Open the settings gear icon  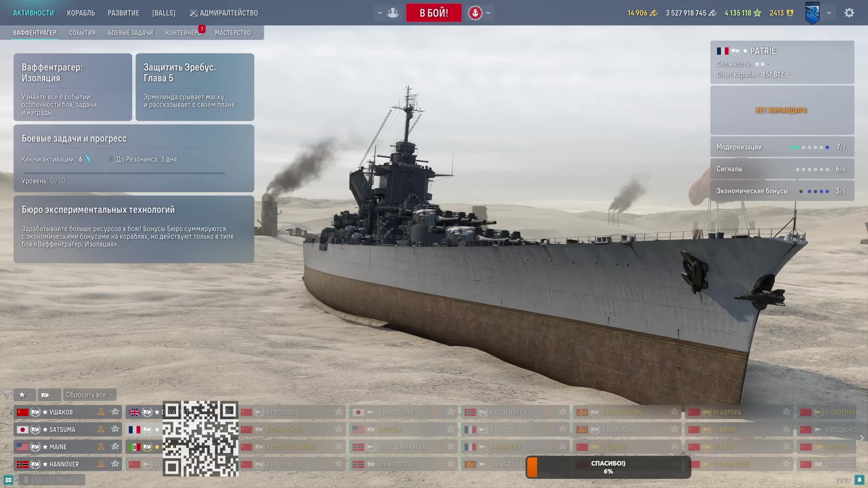point(849,13)
